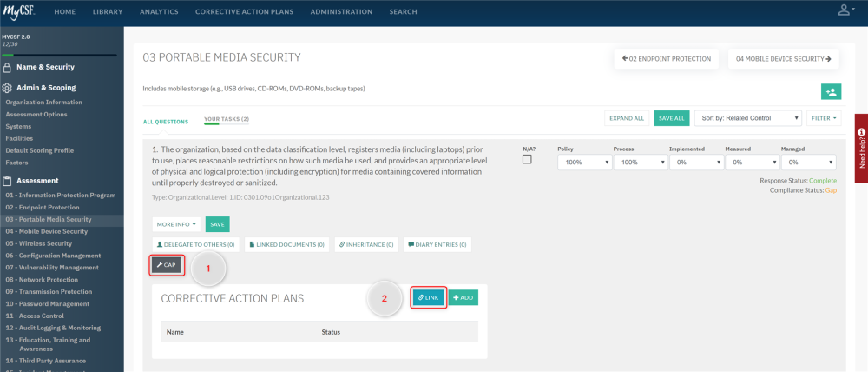Open 14 - Third Party Assurance in sidebar
868x372 pixels.
click(46, 361)
